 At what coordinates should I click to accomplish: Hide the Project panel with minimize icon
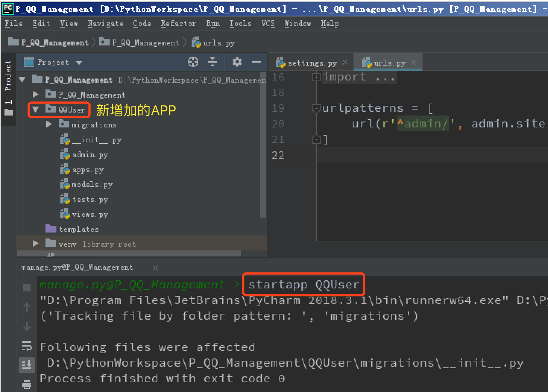pos(256,62)
